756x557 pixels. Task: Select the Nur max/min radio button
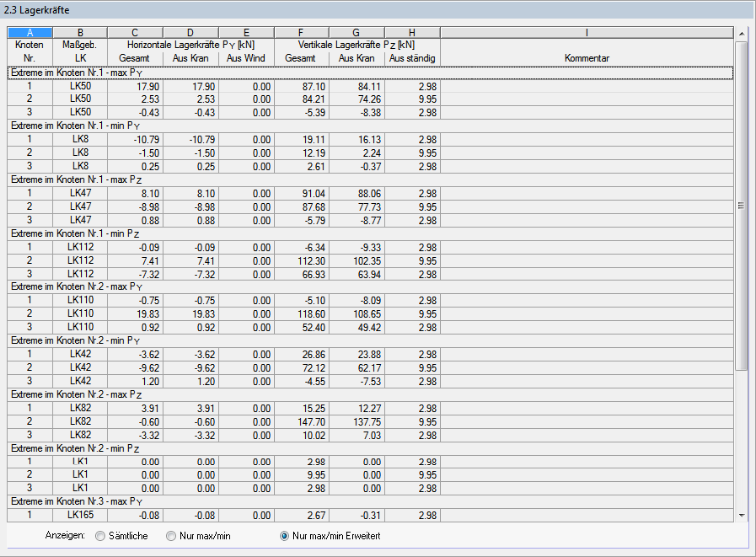171,536
